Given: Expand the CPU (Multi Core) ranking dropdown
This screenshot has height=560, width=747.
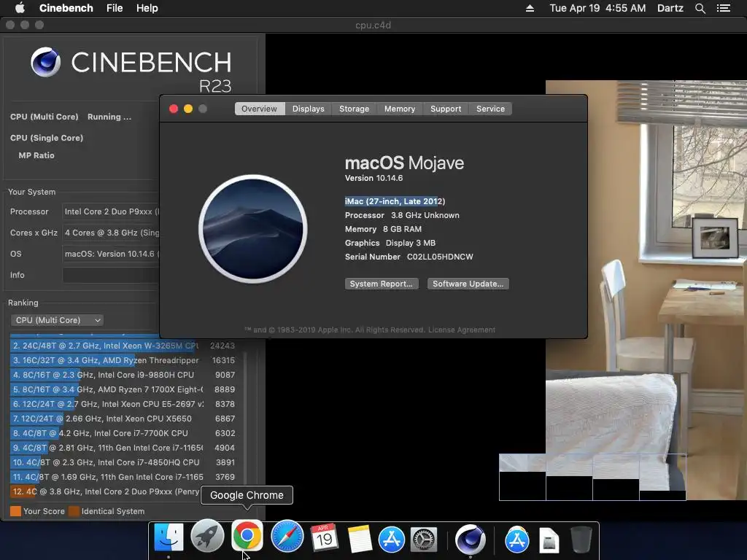Looking at the screenshot, I should coord(57,320).
